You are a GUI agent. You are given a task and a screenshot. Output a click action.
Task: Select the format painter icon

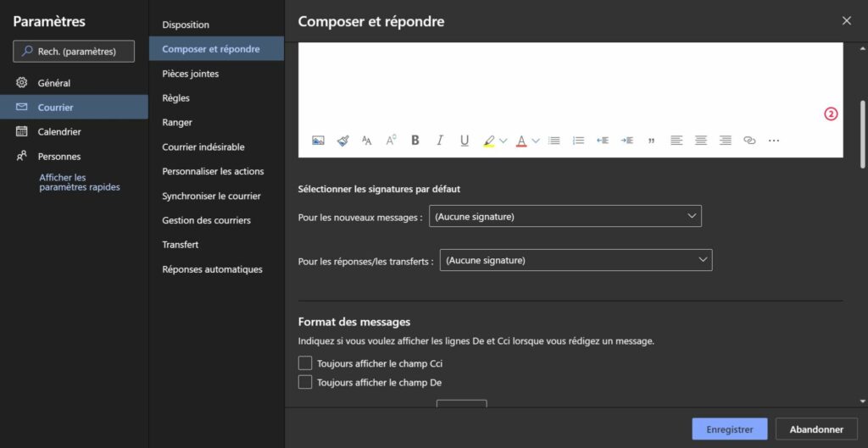tap(342, 141)
